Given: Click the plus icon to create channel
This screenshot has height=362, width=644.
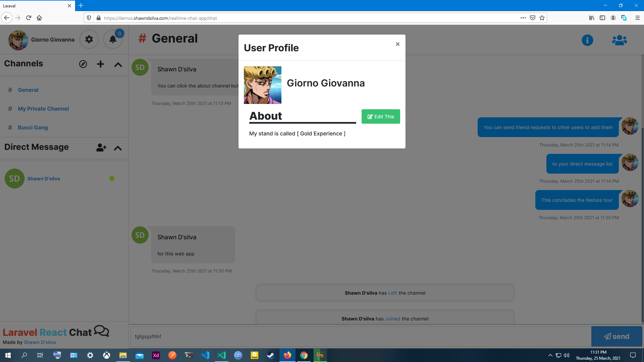Looking at the screenshot, I should (100, 64).
